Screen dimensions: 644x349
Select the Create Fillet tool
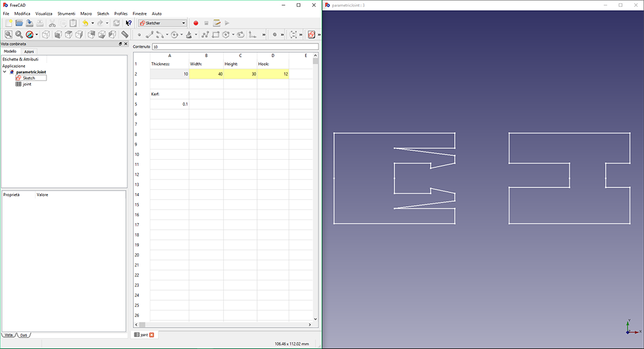pos(253,35)
